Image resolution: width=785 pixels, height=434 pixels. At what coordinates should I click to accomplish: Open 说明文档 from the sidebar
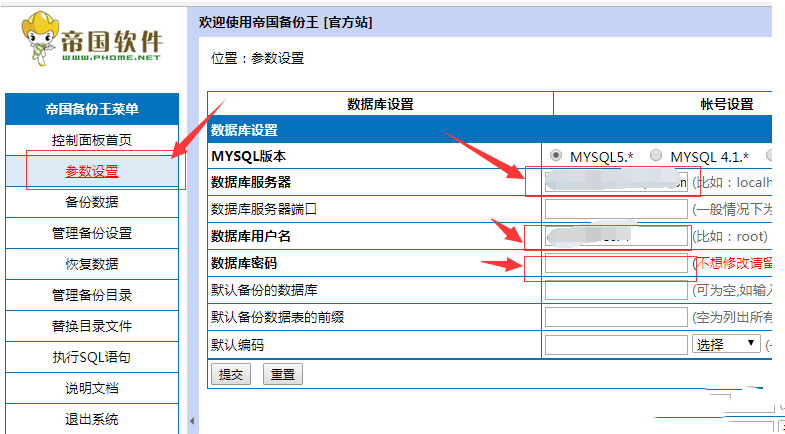coord(92,388)
